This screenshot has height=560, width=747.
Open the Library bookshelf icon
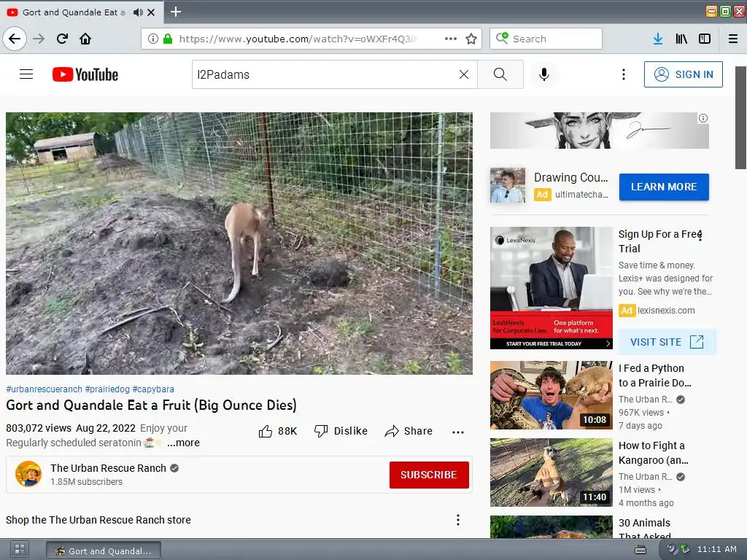[x=682, y=39]
